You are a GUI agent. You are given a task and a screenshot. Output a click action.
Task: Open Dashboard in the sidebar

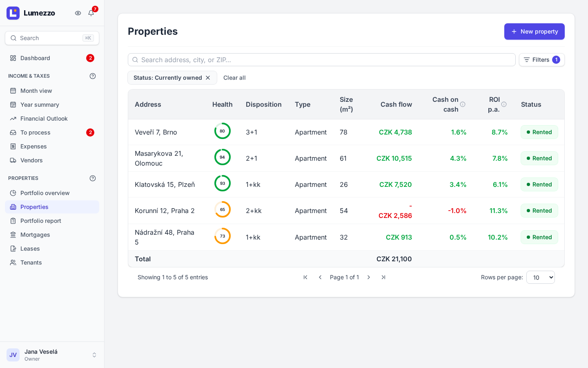pyautogui.click(x=52, y=58)
